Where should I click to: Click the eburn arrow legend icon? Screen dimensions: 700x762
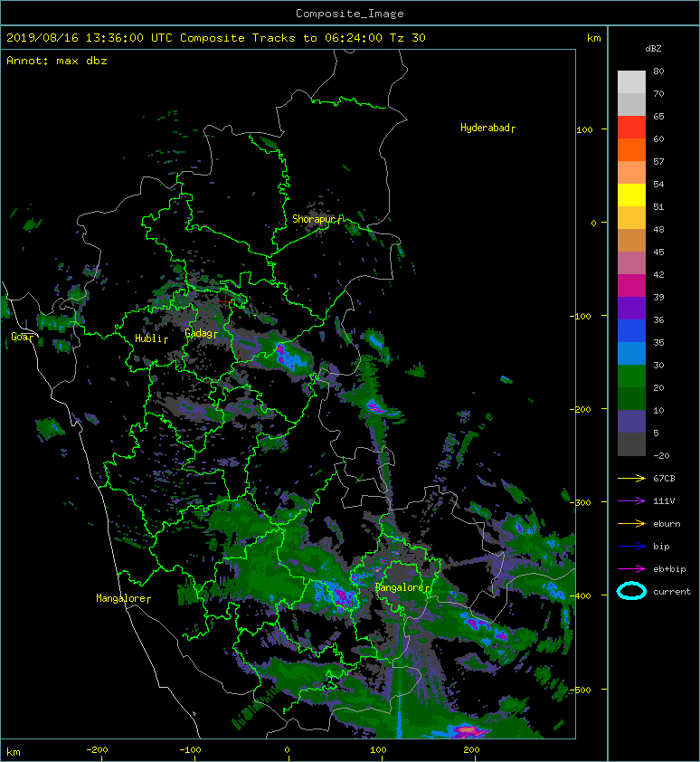pyautogui.click(x=631, y=524)
